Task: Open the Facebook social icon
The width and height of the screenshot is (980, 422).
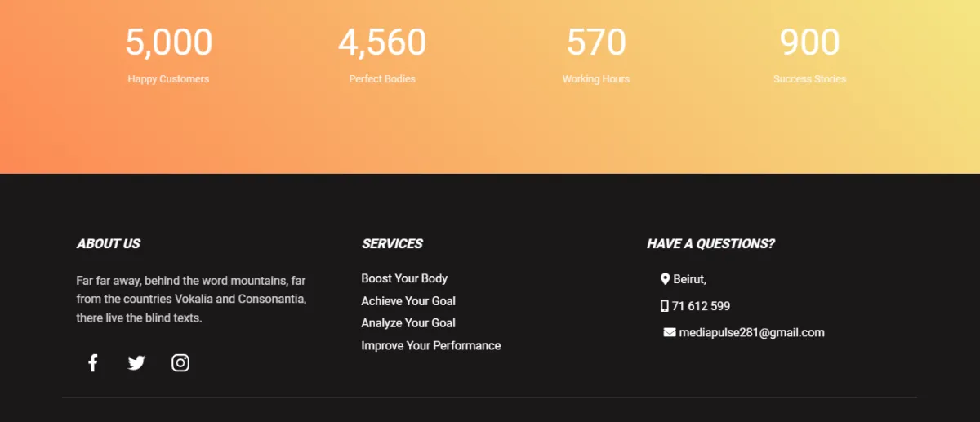Action: (x=93, y=363)
